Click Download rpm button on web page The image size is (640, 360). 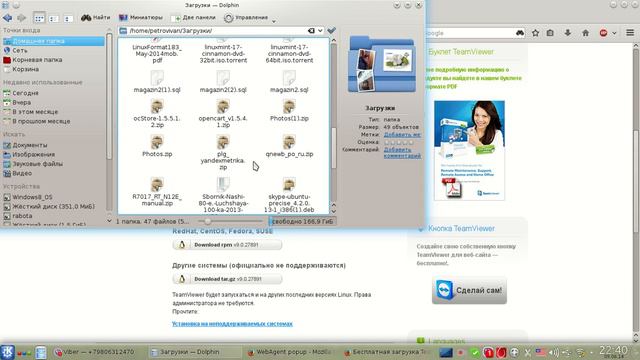coord(227,245)
